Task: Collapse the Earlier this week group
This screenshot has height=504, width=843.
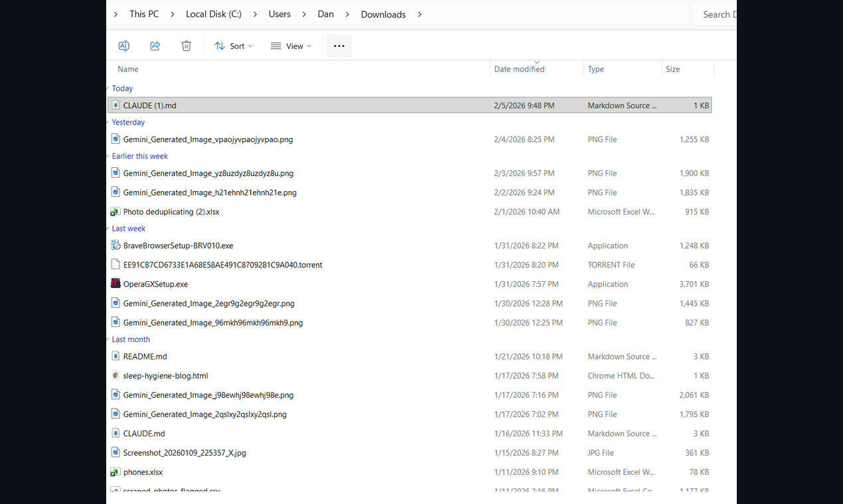Action: 108,156
